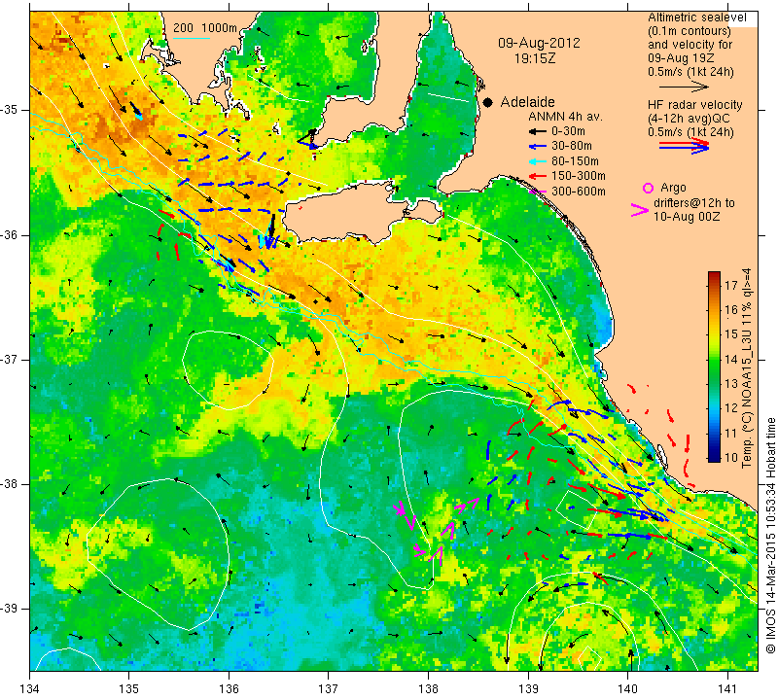Click the cyan isobath legend line

[x=192, y=38]
